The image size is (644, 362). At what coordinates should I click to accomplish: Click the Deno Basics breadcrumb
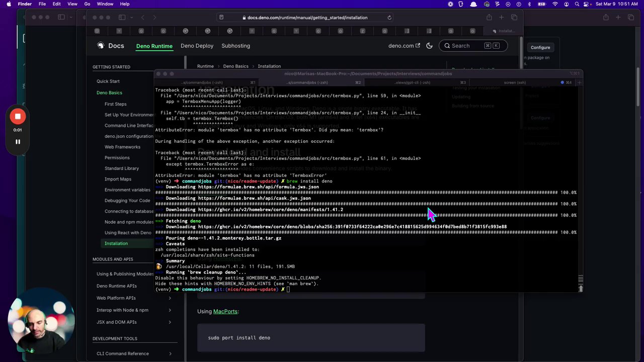(236, 66)
